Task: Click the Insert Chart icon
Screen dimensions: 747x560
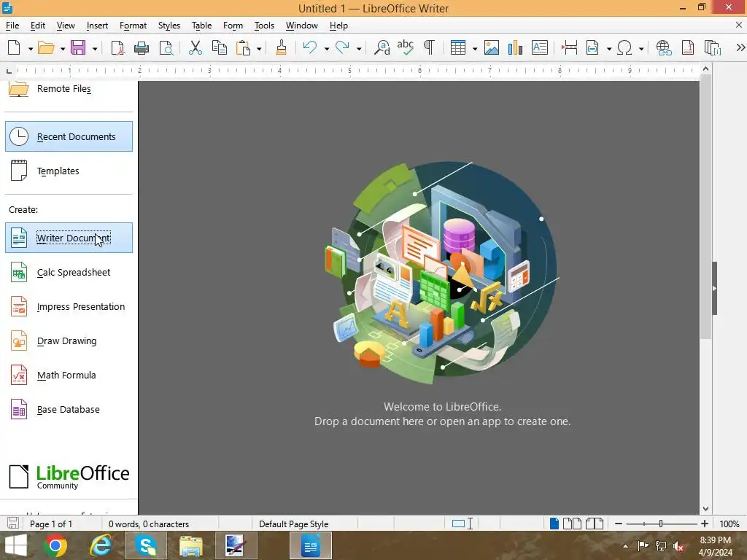Action: tap(516, 47)
